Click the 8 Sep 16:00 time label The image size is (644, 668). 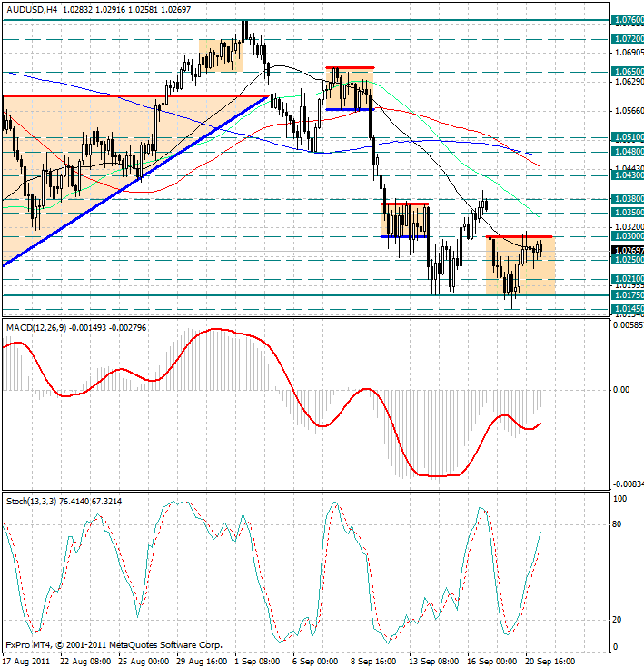point(373,662)
